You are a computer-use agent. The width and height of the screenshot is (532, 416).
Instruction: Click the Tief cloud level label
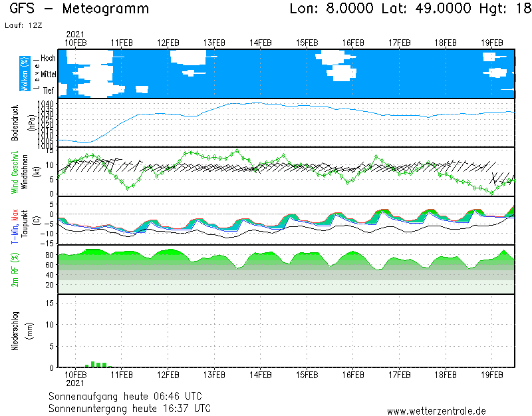(x=49, y=89)
